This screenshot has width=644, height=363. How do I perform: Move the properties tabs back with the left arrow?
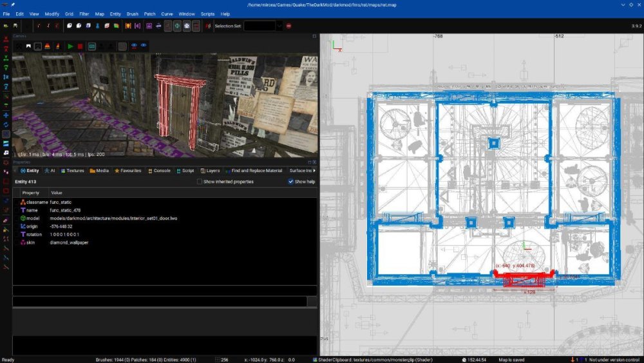coord(15,170)
